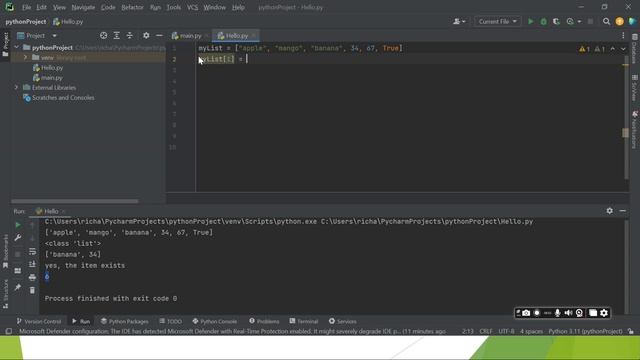
Task: Open the Navigate menu
Action: click(x=83, y=7)
